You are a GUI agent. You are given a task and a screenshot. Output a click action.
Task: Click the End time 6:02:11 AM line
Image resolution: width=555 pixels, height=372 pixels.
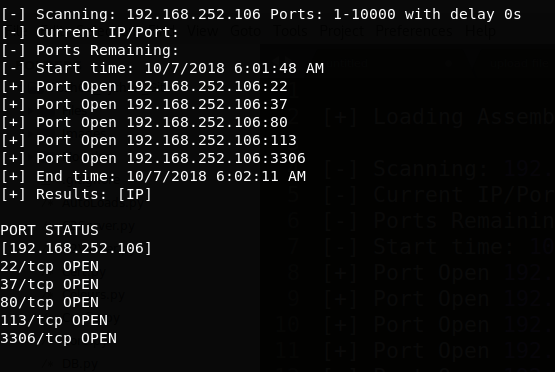pyautogui.click(x=153, y=176)
